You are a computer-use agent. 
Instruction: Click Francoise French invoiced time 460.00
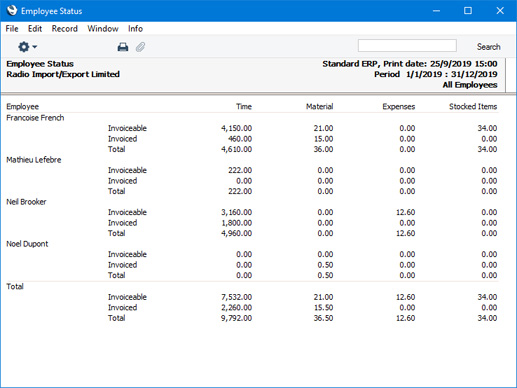tap(240, 139)
